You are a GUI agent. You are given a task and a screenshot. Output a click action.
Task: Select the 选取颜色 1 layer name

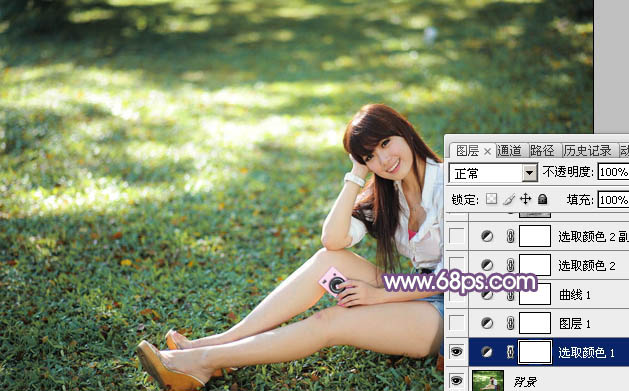tap(586, 352)
